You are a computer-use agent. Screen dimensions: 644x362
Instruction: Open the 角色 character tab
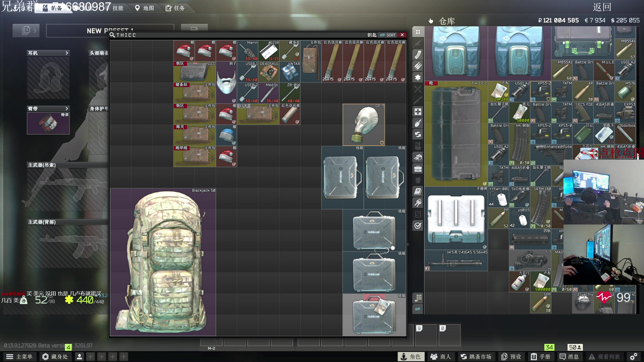(x=411, y=356)
